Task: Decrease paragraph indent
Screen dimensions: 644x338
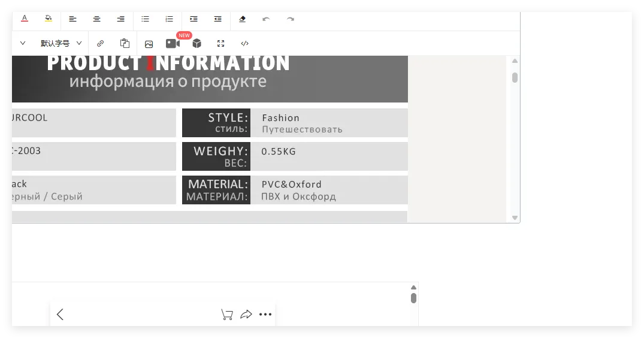Action: [217, 19]
